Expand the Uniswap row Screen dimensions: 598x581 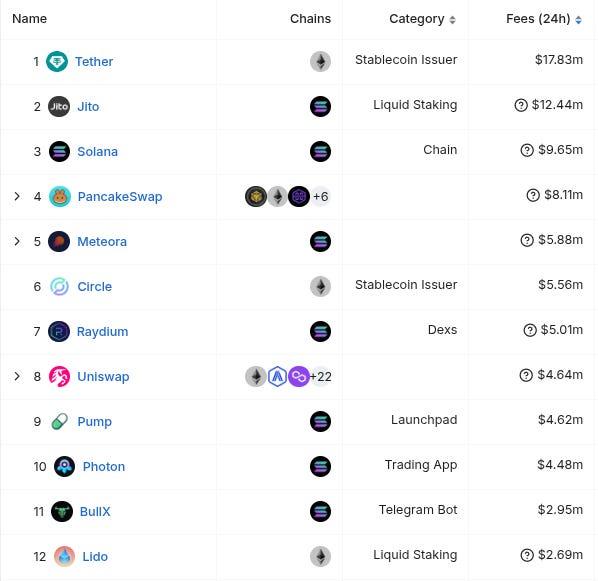pyautogui.click(x=17, y=376)
